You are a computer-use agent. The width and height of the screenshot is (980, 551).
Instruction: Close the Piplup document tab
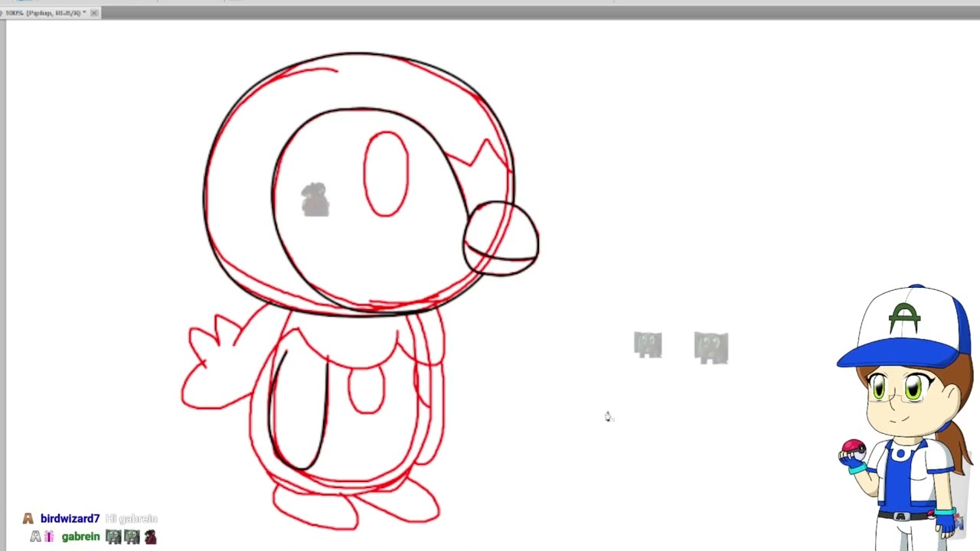click(94, 13)
